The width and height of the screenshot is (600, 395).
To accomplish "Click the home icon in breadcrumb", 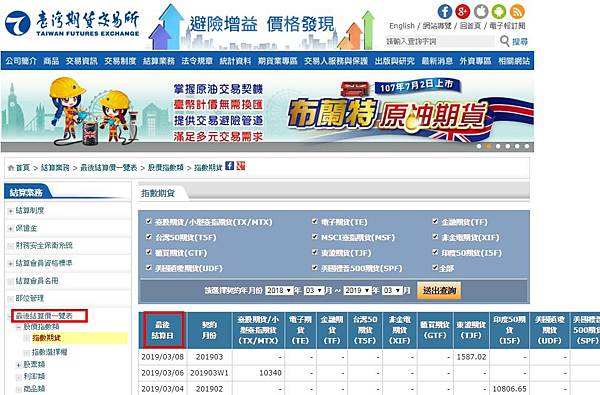I will (x=11, y=168).
